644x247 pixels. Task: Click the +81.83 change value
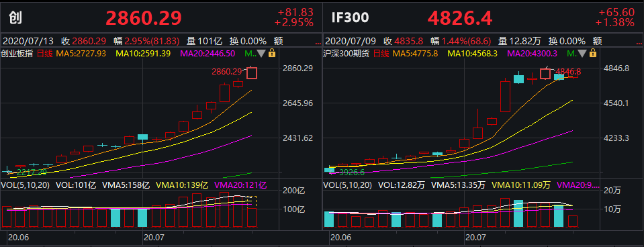click(x=295, y=12)
